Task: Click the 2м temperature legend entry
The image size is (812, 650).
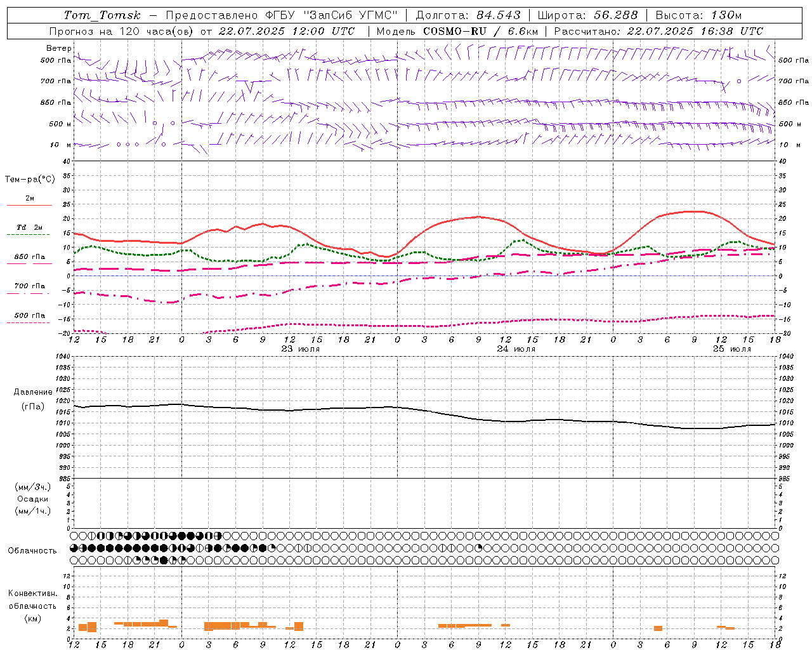Action: point(30,199)
